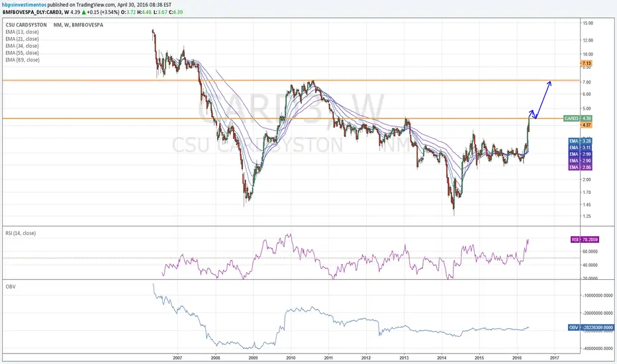Click the 1.45 price axis label
The image size is (617, 364).
[x=587, y=205]
